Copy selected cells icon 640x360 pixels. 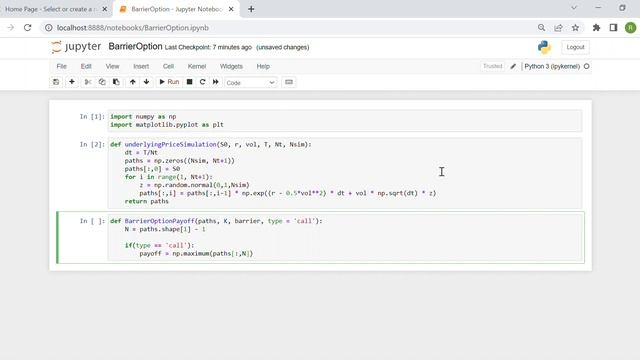(102, 82)
